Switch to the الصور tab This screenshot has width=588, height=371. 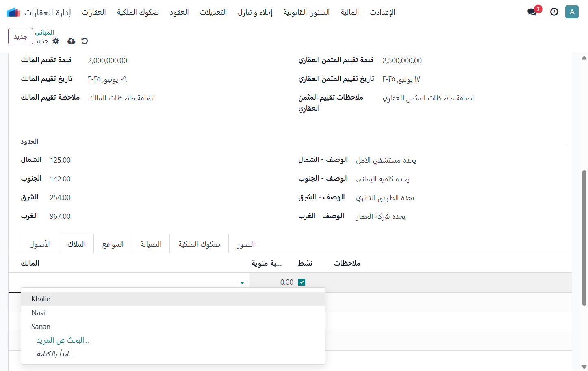pos(246,244)
